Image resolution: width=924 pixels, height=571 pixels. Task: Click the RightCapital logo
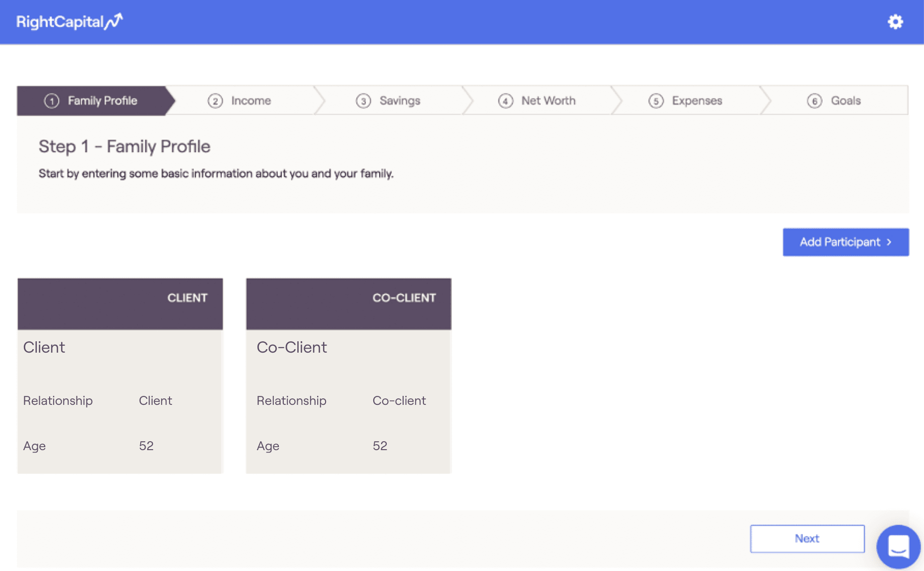pyautogui.click(x=70, y=21)
